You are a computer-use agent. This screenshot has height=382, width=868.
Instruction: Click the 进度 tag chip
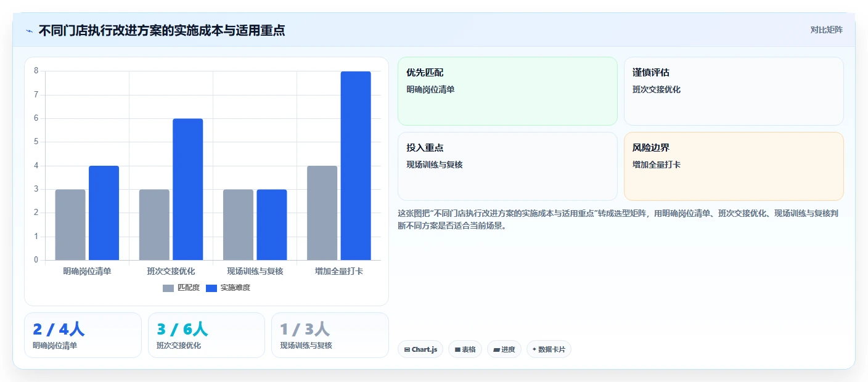[x=504, y=349]
